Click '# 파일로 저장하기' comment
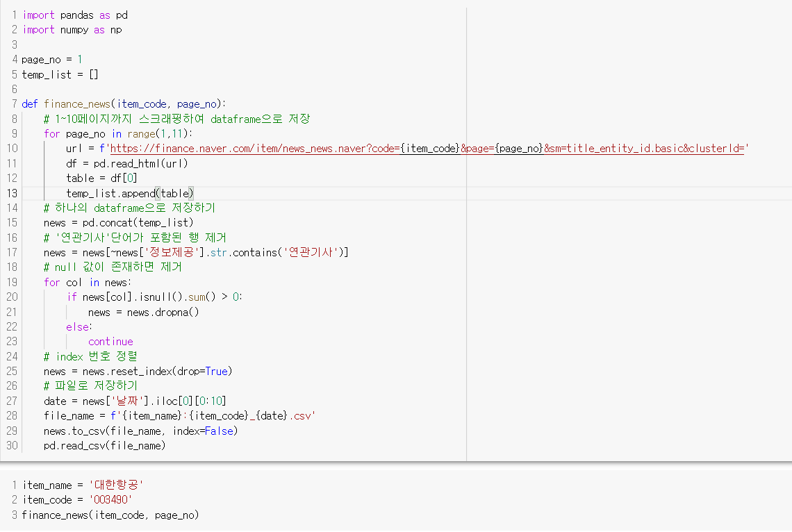Screen dimensions: 792x532 [90, 385]
